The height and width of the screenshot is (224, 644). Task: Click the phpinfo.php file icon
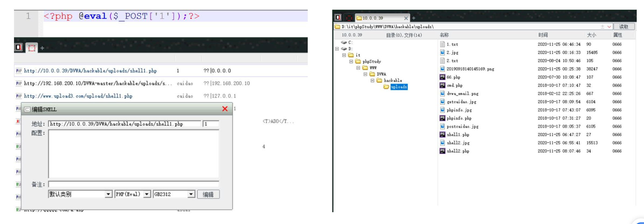(442, 118)
